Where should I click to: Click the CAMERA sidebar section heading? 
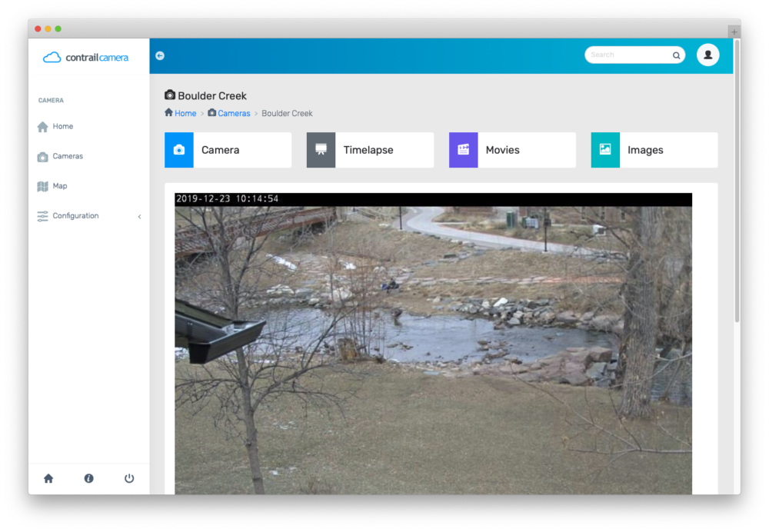click(x=51, y=101)
